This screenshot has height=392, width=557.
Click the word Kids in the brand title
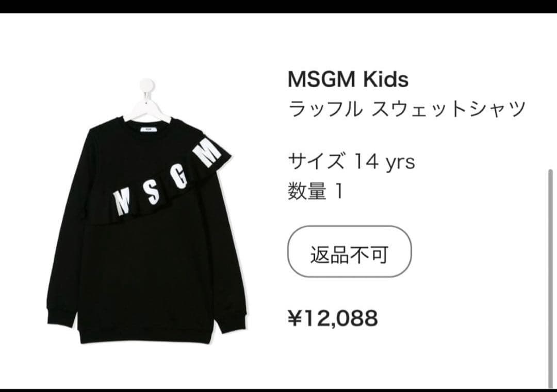(x=385, y=79)
